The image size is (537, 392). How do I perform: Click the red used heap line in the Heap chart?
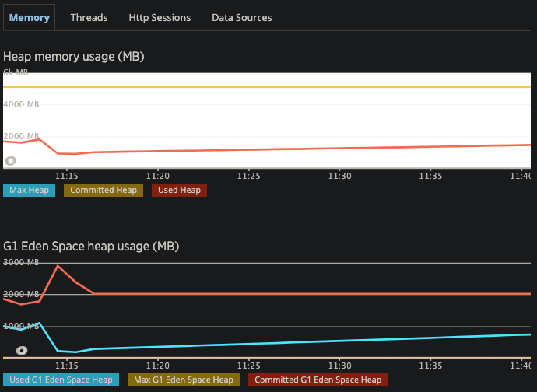[311, 149]
